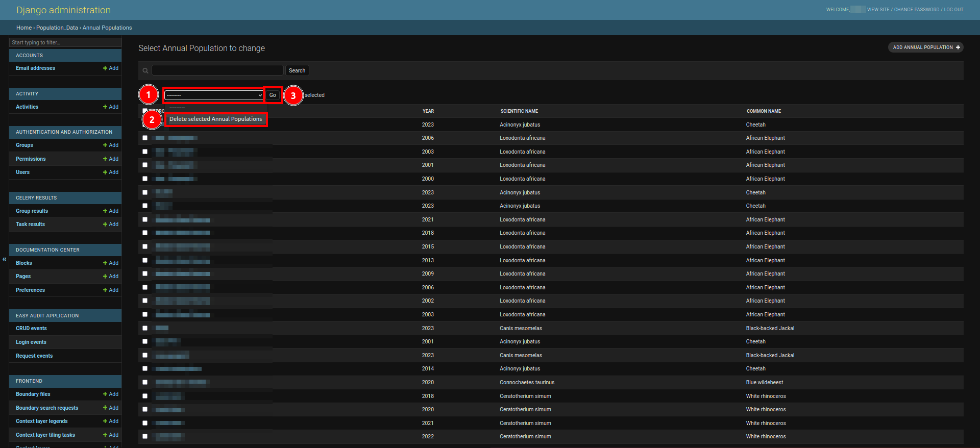Tick the checkbox for the 2006 Loxodonta africana row above 2003
The height and width of the screenshot is (448, 980).
pos(145,138)
